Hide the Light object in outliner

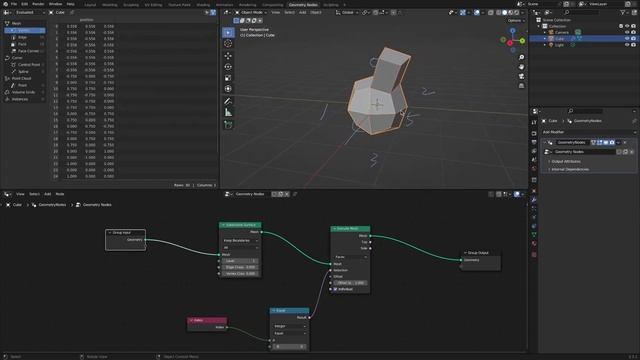627,45
